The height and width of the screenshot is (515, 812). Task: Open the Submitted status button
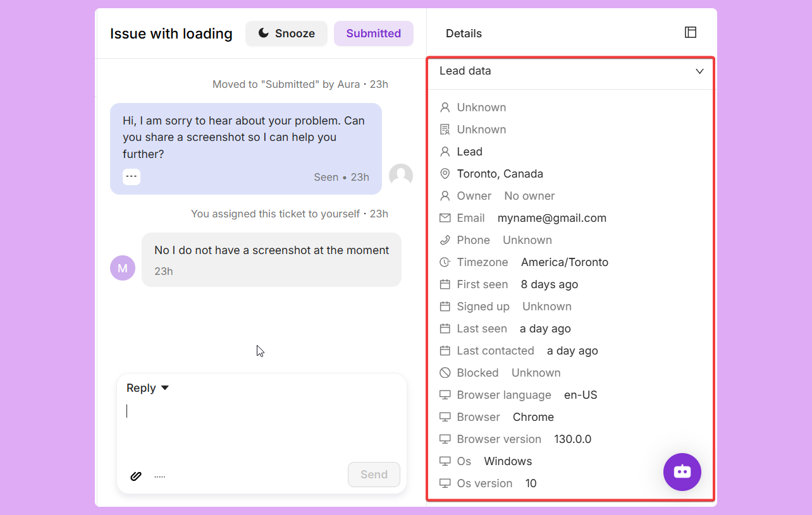coord(374,33)
